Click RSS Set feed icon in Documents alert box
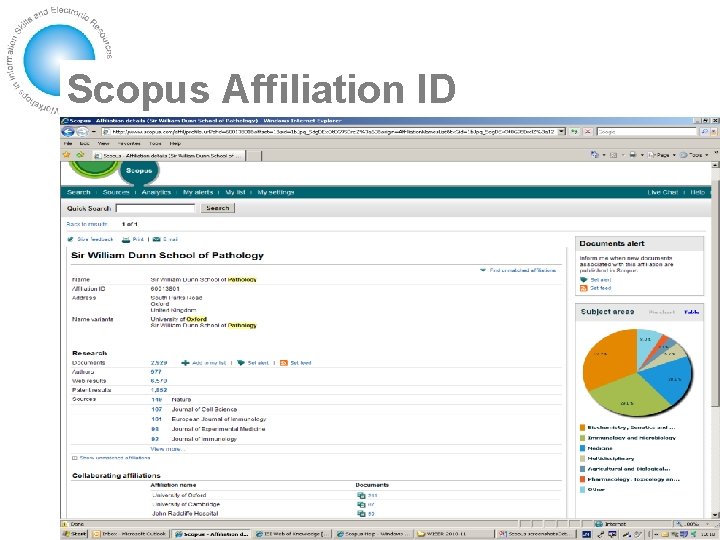The image size is (720, 540). [584, 288]
